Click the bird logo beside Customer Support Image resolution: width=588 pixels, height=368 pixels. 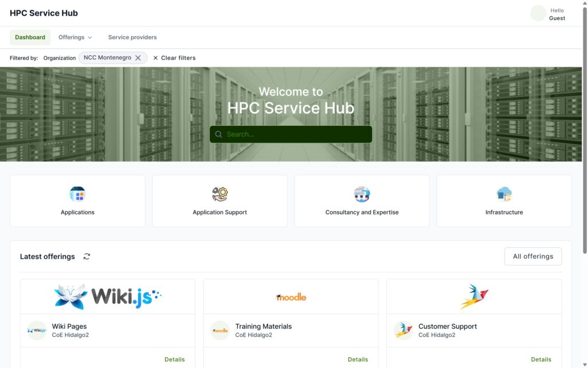click(403, 331)
